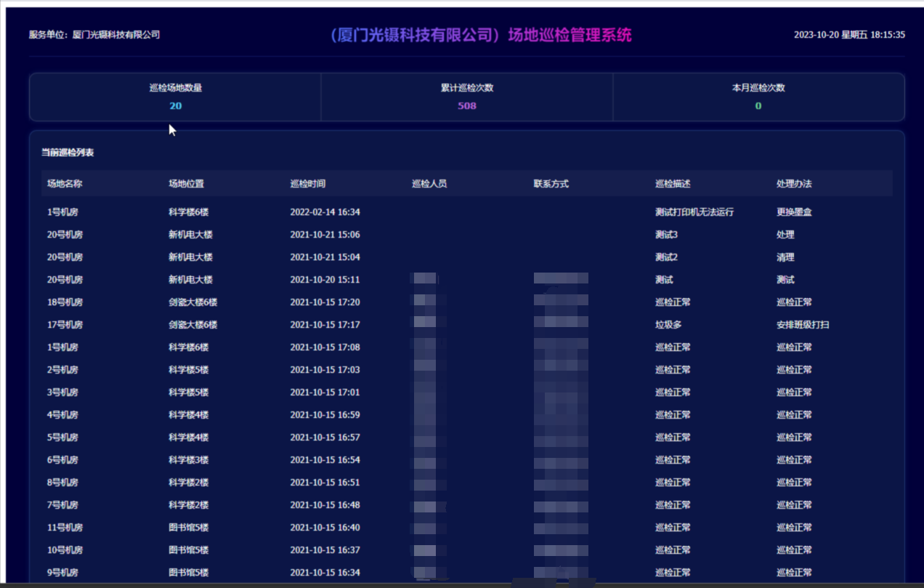
Task: Select the timestamp 2021-10-15 16:57
Action: pyautogui.click(x=325, y=438)
